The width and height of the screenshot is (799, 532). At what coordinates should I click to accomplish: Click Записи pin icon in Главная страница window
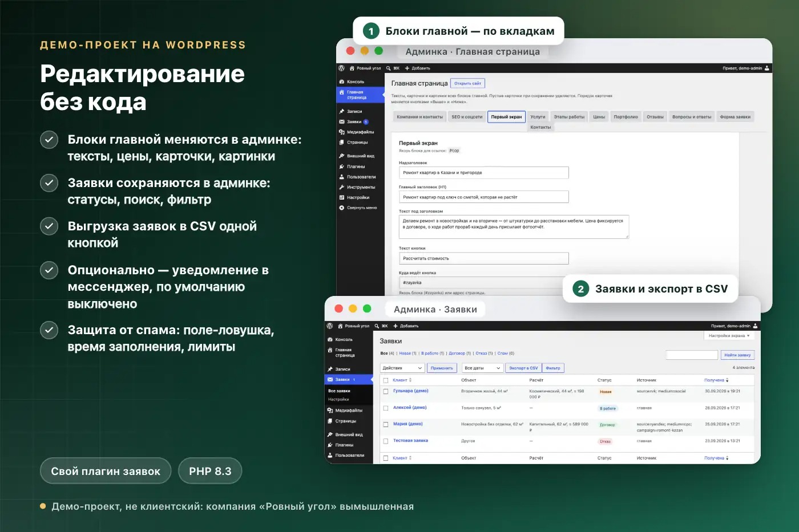tap(341, 111)
